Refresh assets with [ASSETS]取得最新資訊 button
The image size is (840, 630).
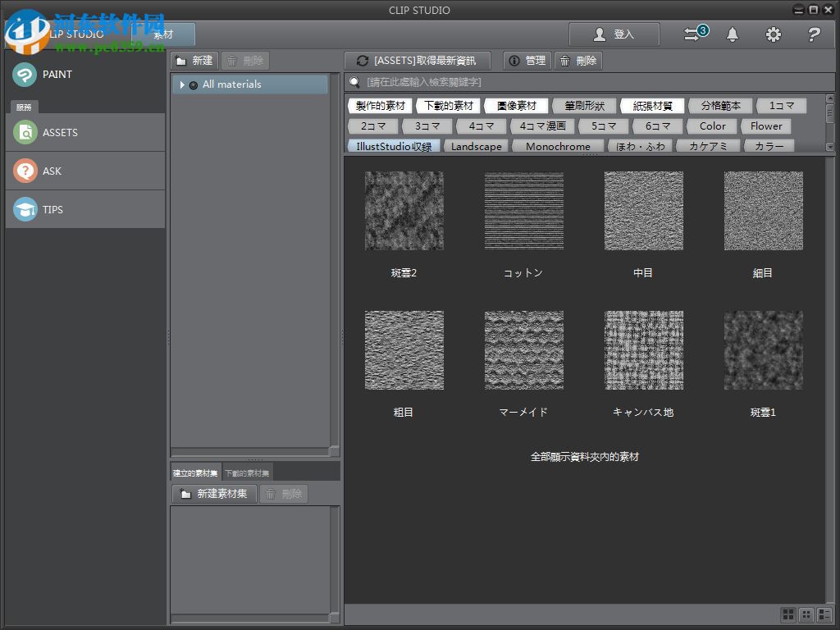click(418, 60)
